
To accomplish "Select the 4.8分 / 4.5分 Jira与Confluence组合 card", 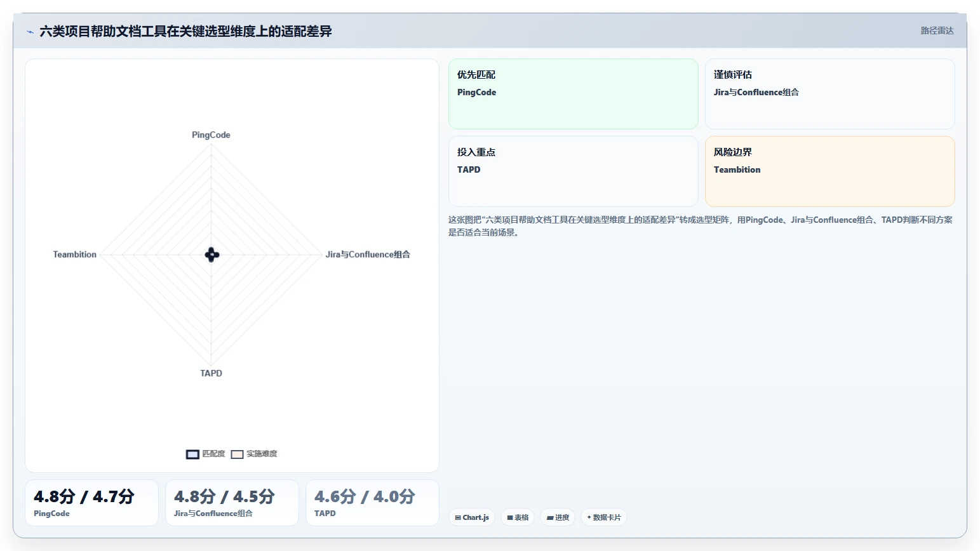I will [232, 503].
